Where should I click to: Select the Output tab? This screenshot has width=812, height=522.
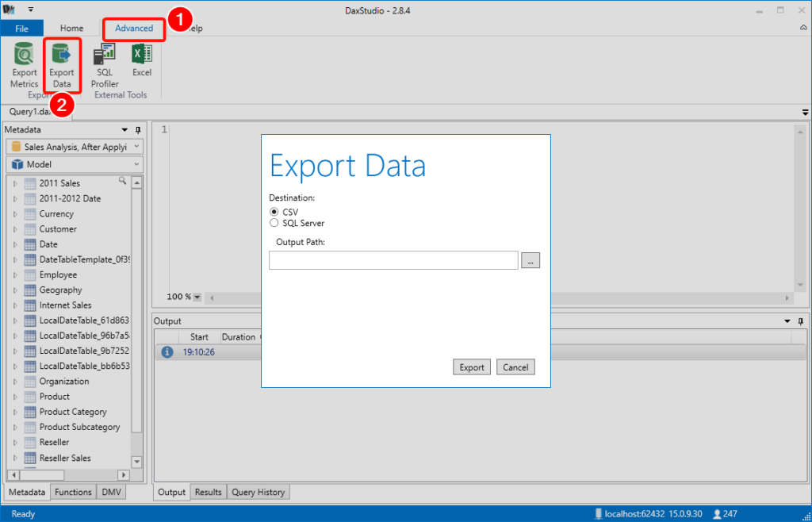171,492
